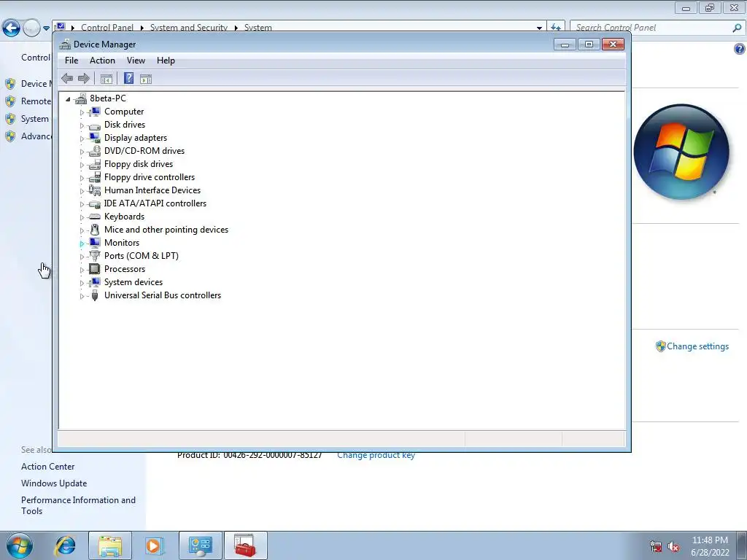Click the red toolbox taskbar icon
The height and width of the screenshot is (560, 747).
[245, 545]
